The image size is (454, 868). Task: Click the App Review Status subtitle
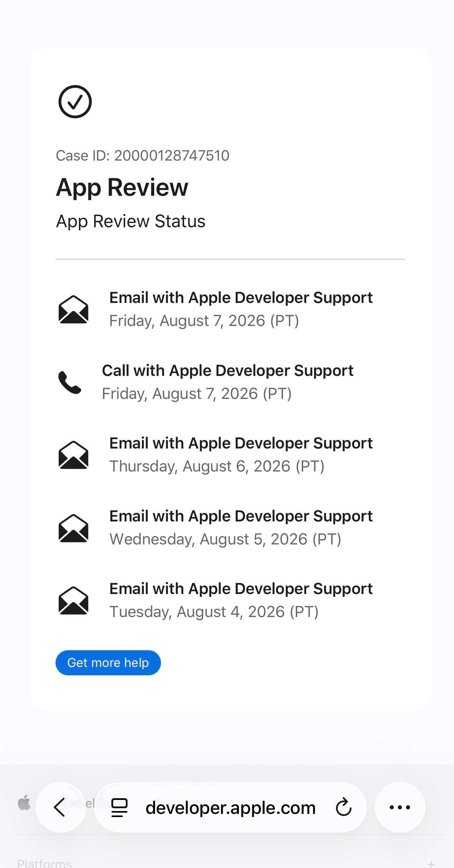131,221
